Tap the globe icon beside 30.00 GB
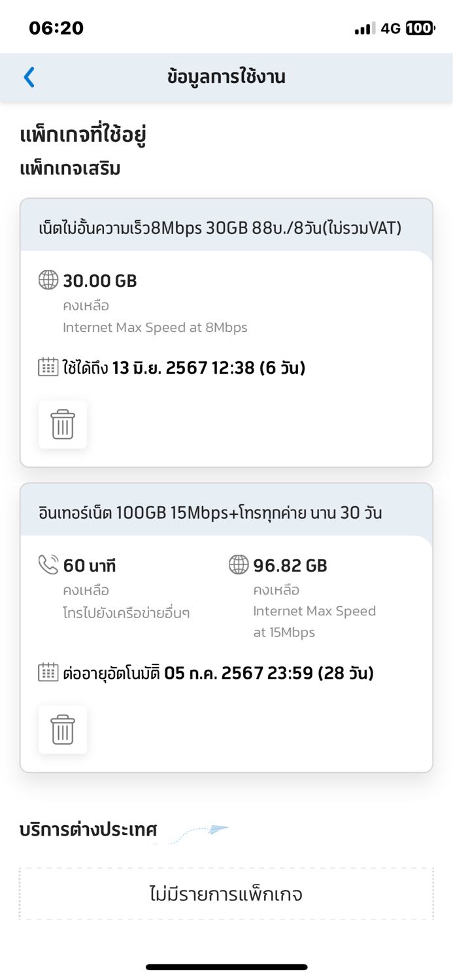Image resolution: width=453 pixels, height=980 pixels. (48, 281)
